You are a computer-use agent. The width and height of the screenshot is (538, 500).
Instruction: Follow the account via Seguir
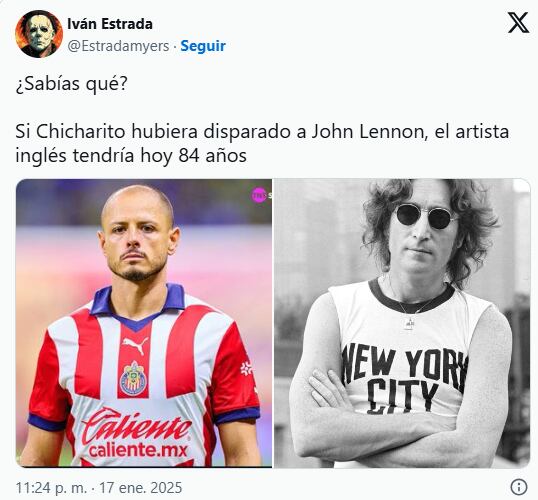click(203, 46)
